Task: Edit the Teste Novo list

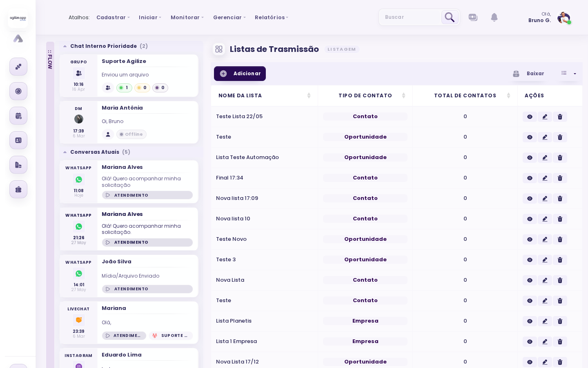Action: 545,240
